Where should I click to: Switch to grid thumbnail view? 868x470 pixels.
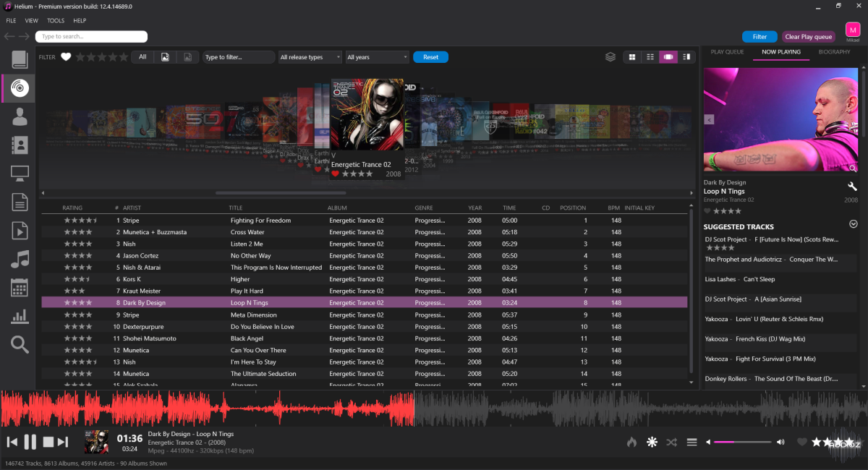[x=632, y=57]
